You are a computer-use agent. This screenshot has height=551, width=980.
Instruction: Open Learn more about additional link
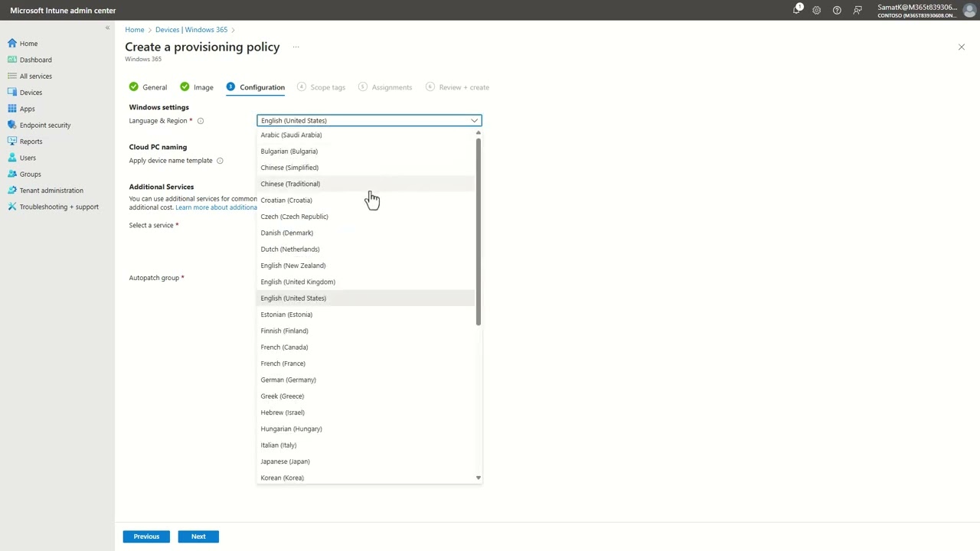coord(216,207)
